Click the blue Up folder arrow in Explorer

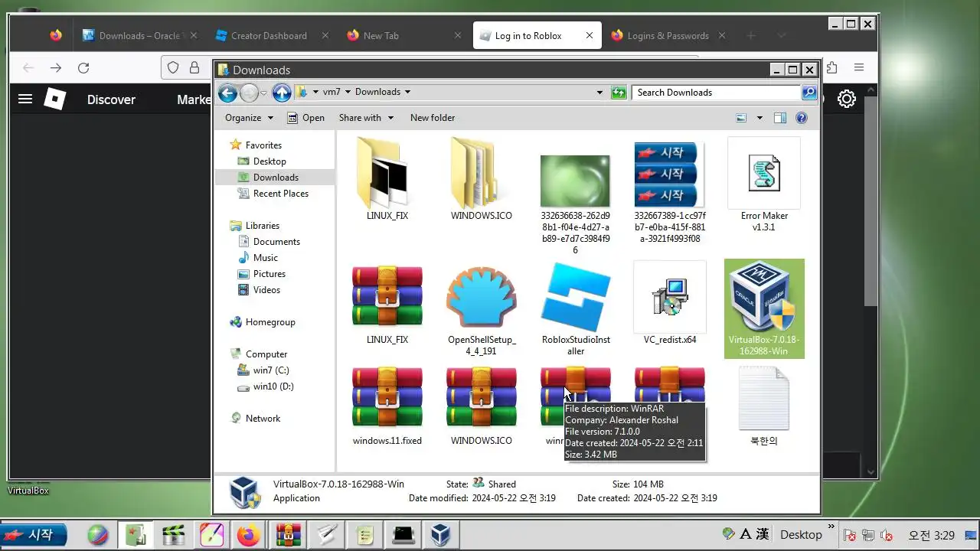282,93
